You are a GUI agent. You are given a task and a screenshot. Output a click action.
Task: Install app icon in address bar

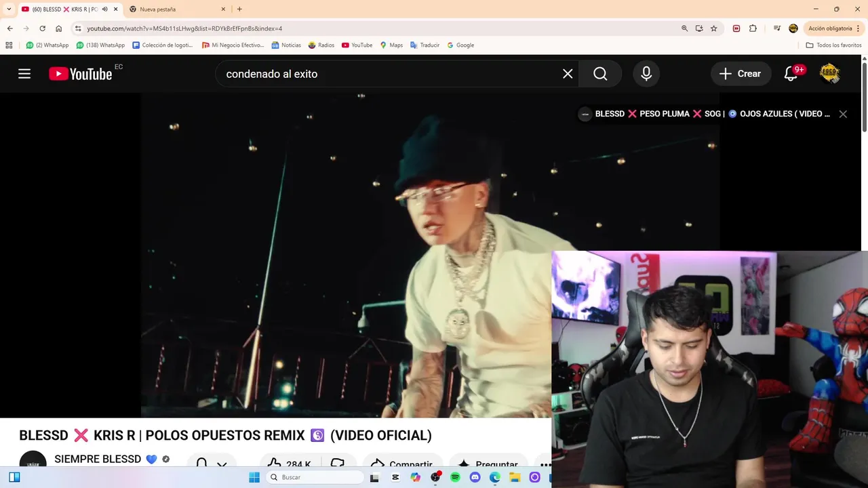click(x=699, y=28)
